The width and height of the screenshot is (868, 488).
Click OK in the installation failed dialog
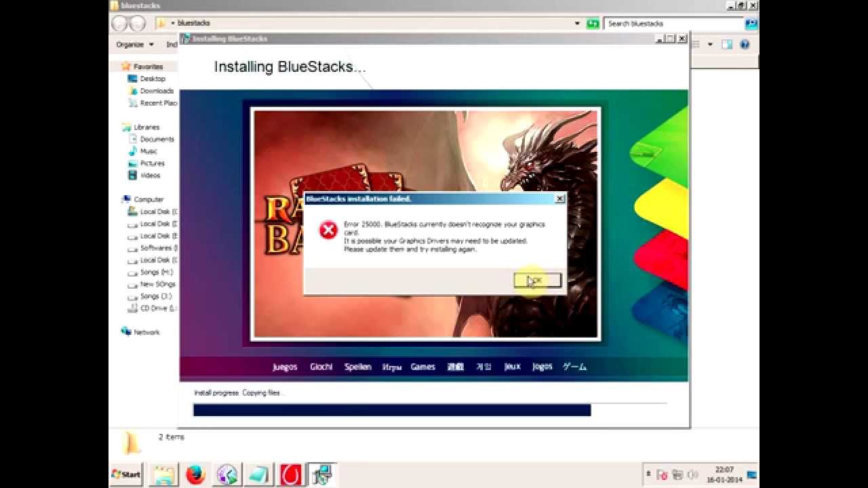(537, 280)
